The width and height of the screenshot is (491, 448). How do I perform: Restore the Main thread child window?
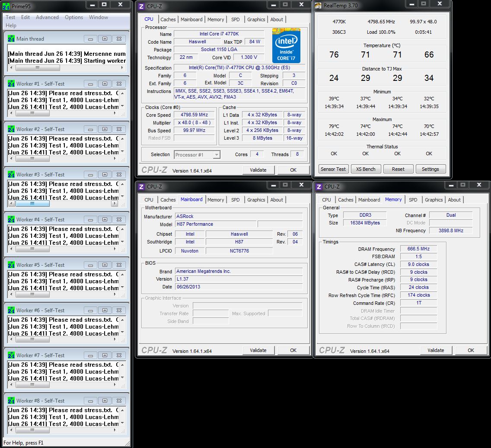[x=105, y=39]
